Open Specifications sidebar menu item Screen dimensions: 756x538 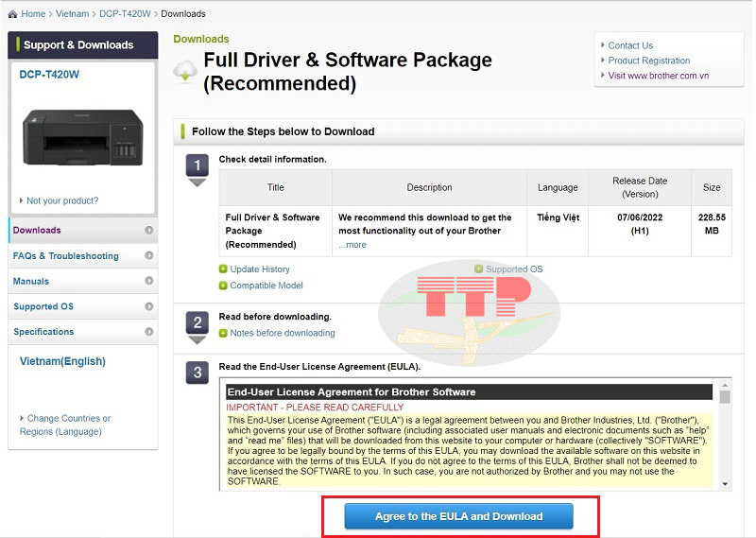pos(83,332)
